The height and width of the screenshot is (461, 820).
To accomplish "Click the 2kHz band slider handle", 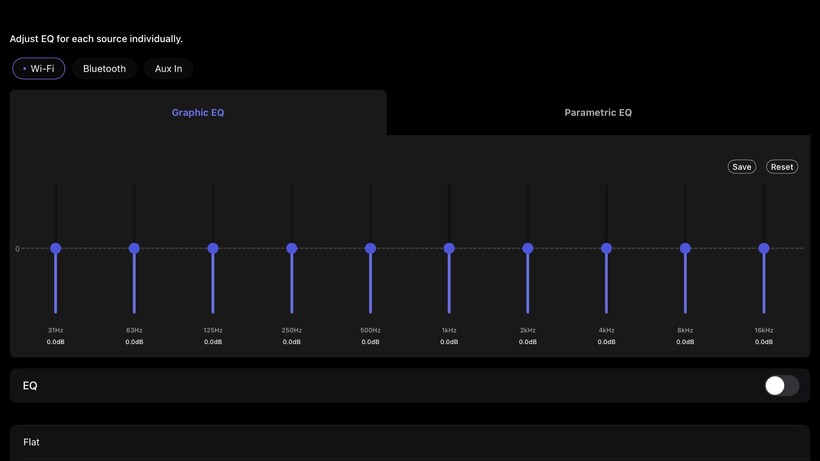I will [528, 248].
